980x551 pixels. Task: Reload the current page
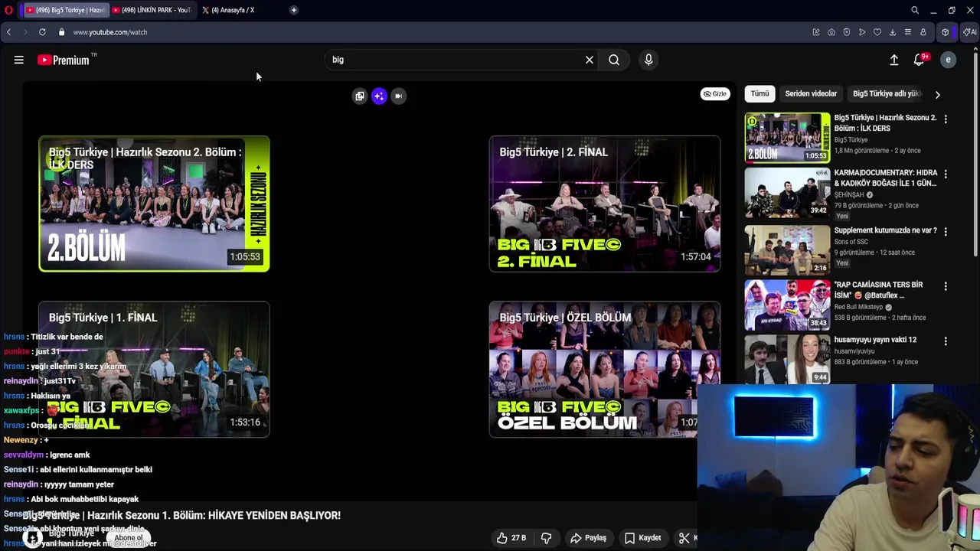(x=42, y=32)
